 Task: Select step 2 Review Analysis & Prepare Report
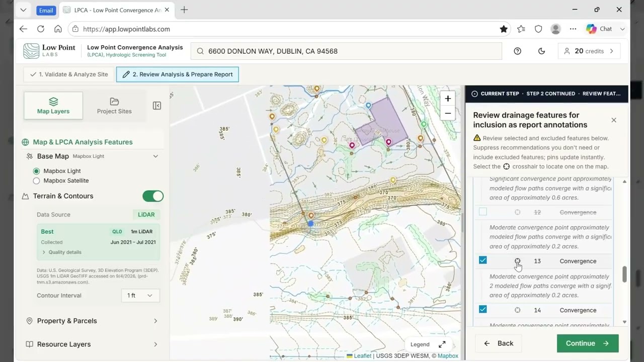178,74
